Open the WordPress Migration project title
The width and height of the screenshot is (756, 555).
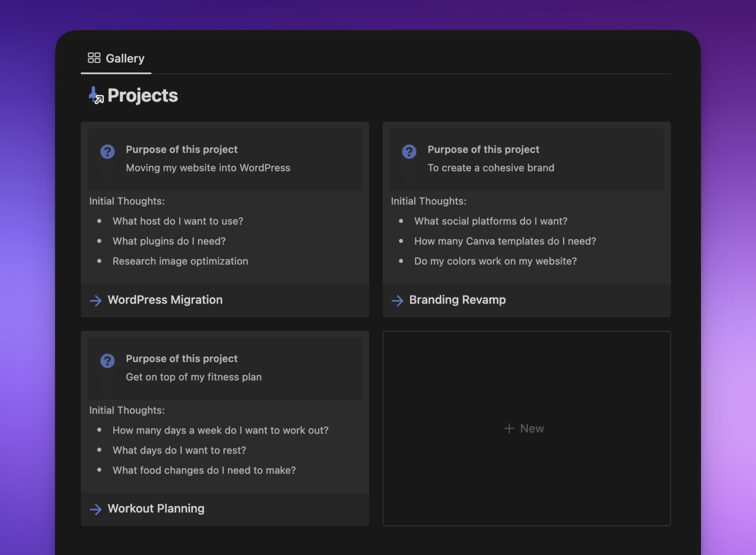[165, 300]
